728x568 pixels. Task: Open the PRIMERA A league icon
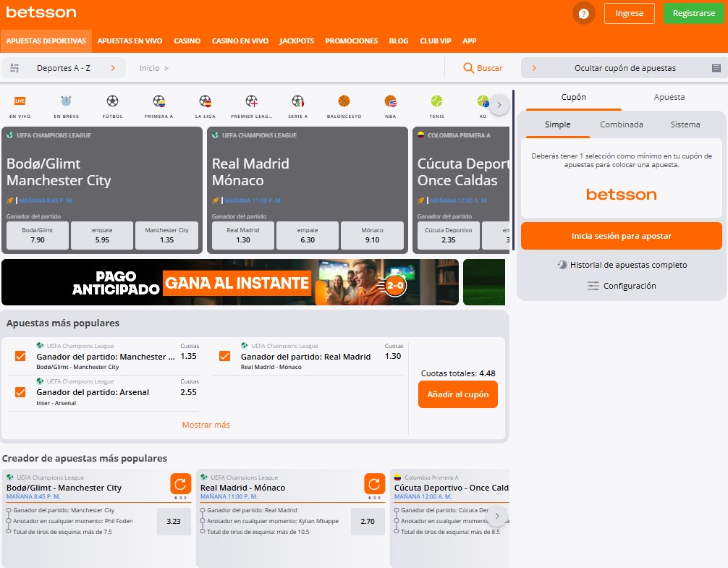(x=158, y=101)
